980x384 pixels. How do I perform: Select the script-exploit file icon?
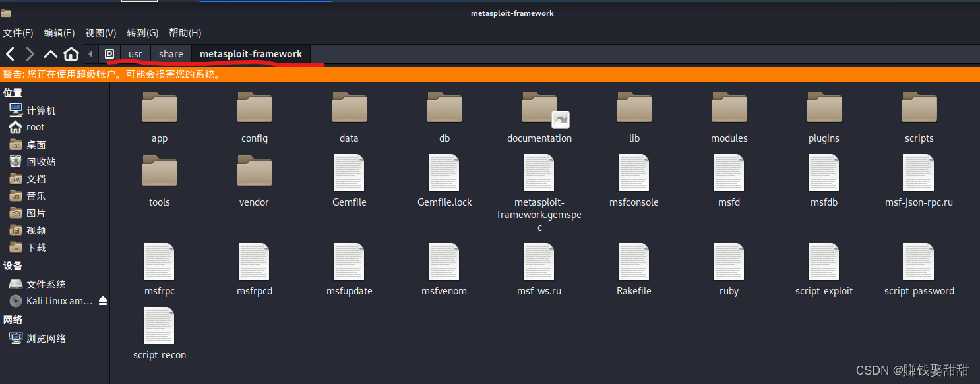824,261
